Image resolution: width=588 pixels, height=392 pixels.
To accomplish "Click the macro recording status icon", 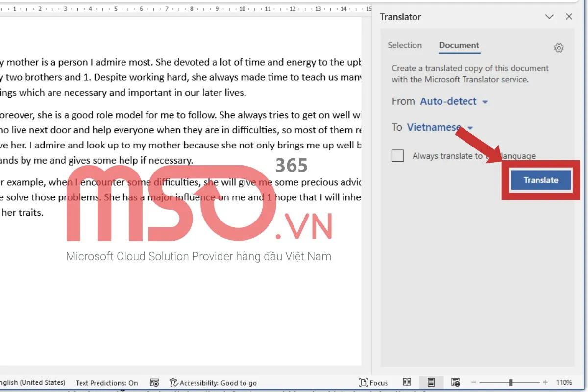I will tap(154, 383).
